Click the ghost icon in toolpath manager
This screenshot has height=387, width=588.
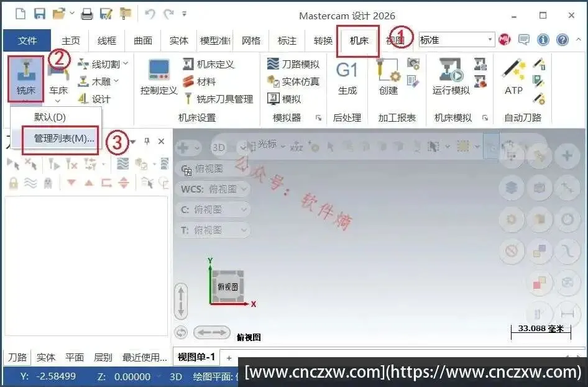coord(48,183)
